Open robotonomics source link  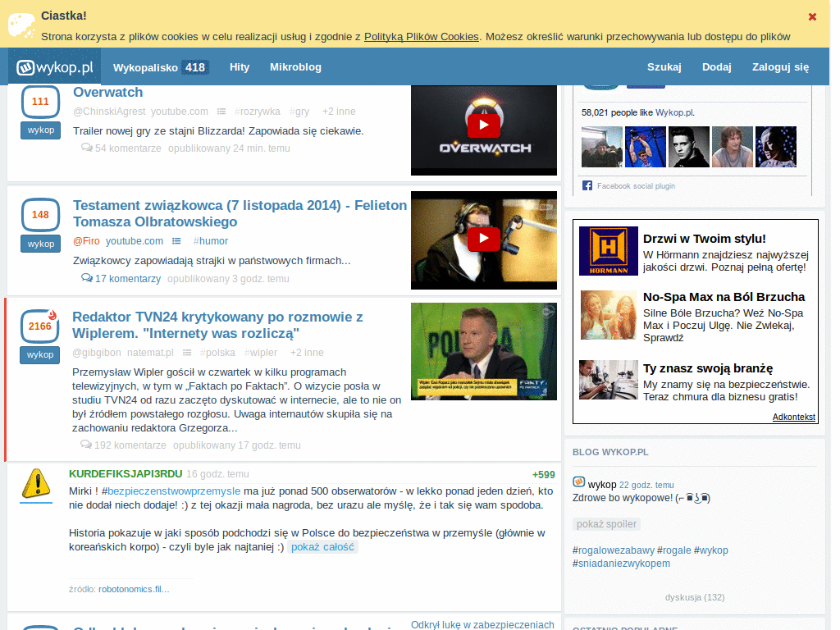(134, 589)
